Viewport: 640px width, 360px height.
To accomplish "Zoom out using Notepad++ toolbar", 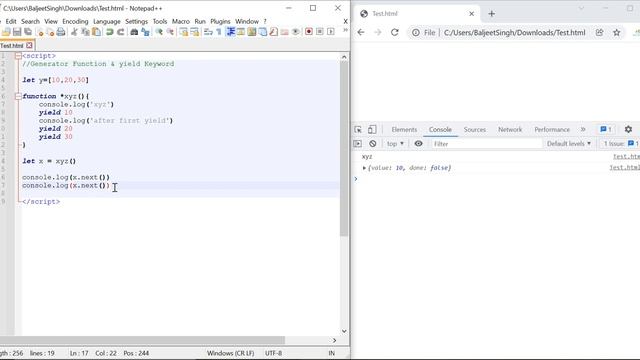I will 170,32.
